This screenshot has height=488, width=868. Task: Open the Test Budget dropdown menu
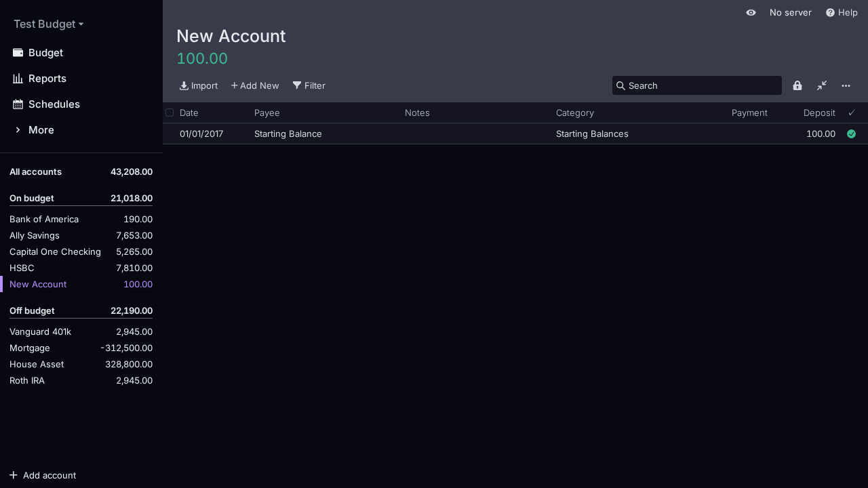[x=48, y=24]
